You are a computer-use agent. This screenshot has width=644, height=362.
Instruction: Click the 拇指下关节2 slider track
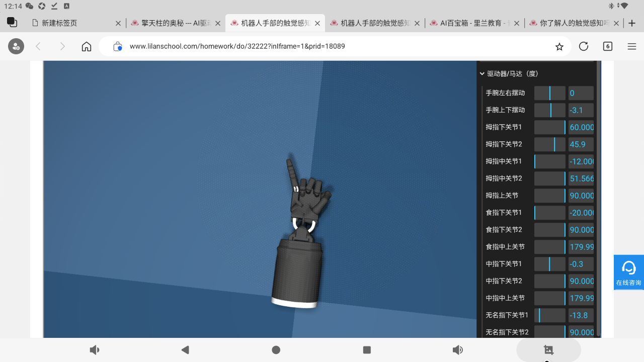click(549, 144)
